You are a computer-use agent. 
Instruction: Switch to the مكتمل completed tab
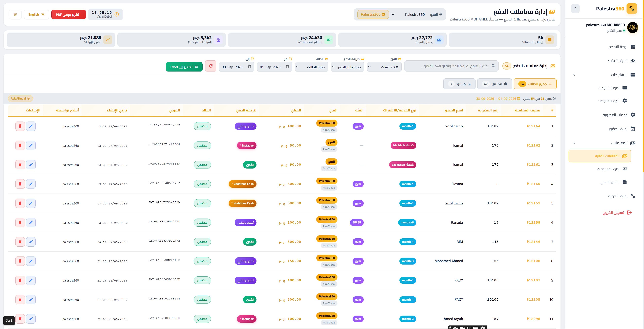point(494,84)
